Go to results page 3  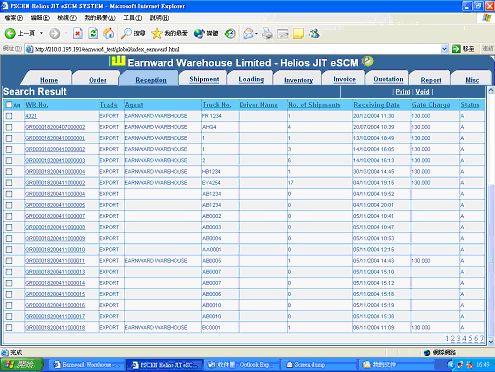click(x=458, y=338)
